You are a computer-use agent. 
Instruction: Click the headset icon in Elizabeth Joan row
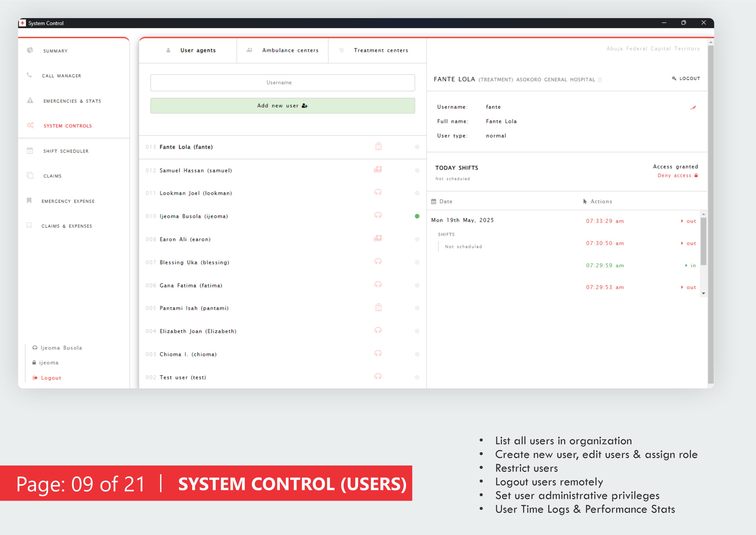378,330
